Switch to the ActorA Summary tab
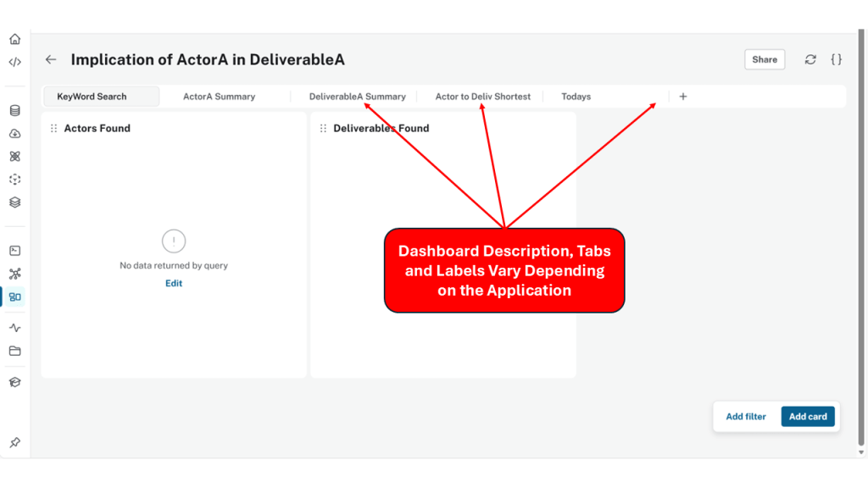This screenshot has width=868, height=488. point(219,97)
